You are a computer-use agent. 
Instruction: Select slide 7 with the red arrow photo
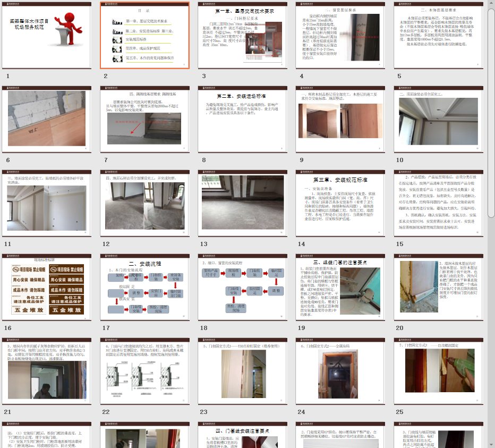144,119
